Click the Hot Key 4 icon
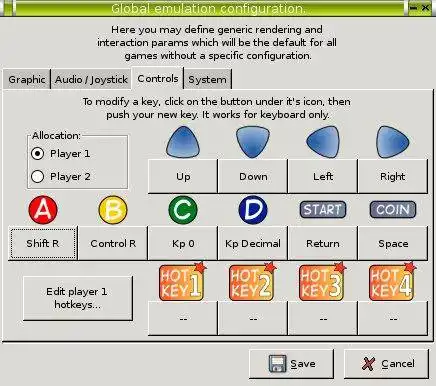Viewport: 436px width, 386px height. (x=393, y=282)
